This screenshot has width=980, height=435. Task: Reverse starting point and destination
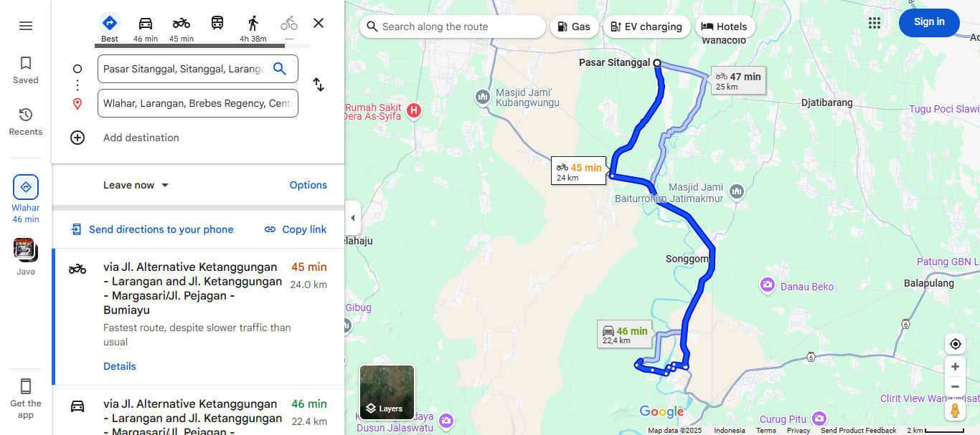click(319, 85)
